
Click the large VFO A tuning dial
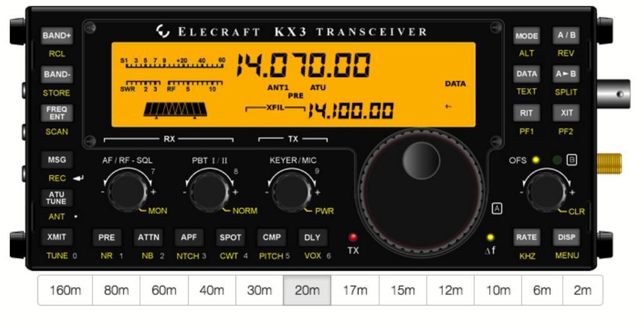coord(422,192)
